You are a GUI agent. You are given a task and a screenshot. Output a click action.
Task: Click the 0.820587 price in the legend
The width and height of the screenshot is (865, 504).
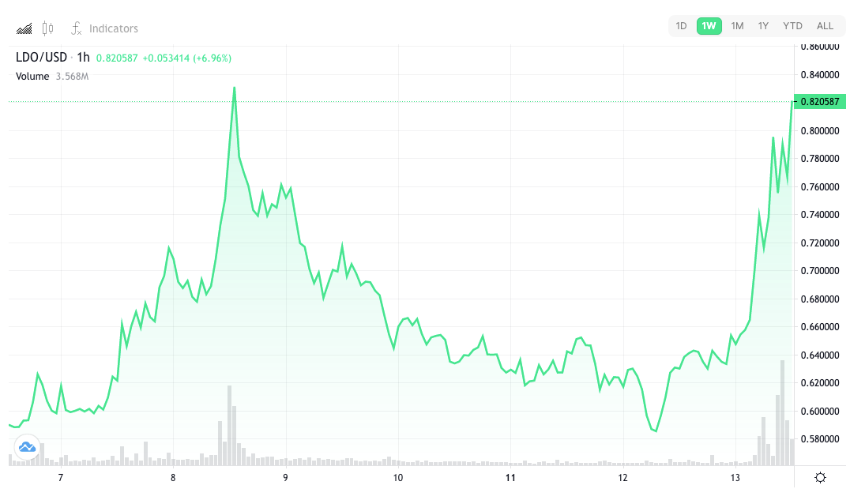(x=117, y=58)
